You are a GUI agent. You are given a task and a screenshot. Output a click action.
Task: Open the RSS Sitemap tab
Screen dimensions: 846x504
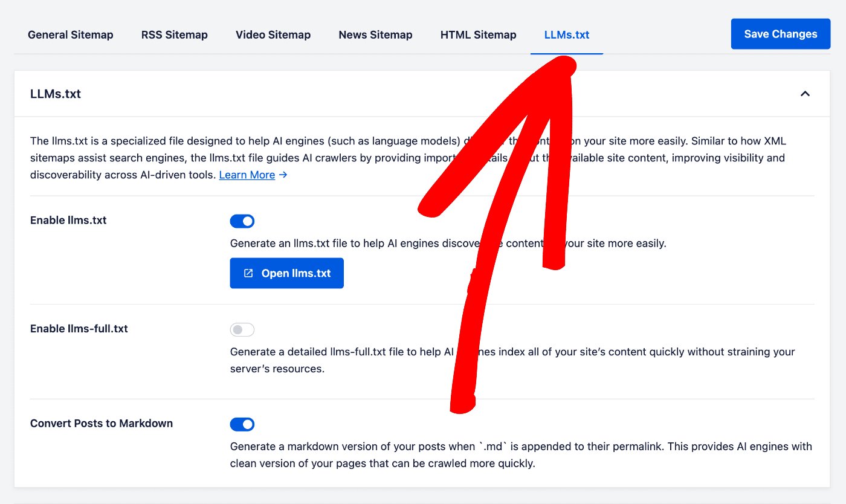click(174, 34)
